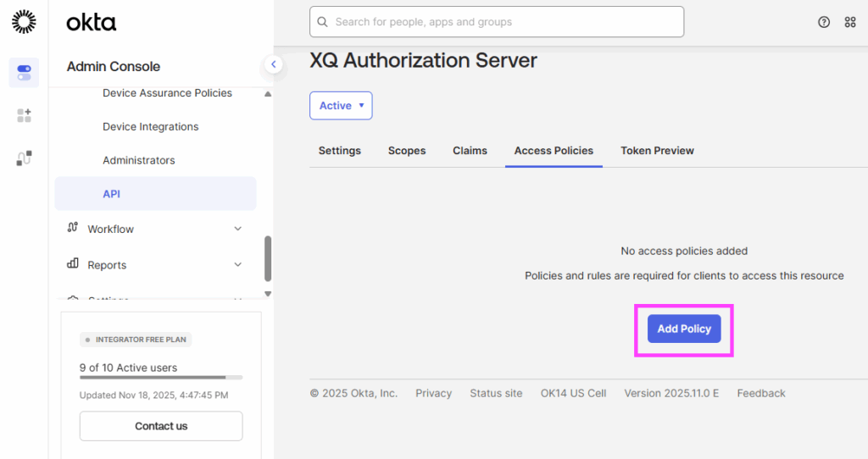
Task: Click the Contact us button
Action: pyautogui.click(x=161, y=426)
